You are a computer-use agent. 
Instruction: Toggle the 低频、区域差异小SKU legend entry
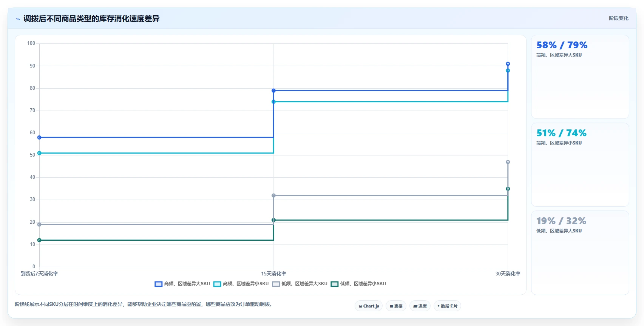[x=358, y=284]
